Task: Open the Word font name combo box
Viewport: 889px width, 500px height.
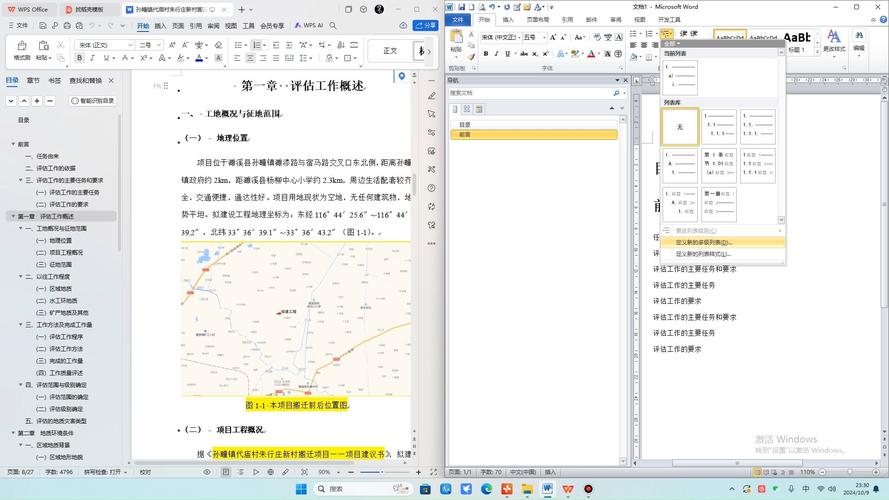Action: click(x=500, y=37)
